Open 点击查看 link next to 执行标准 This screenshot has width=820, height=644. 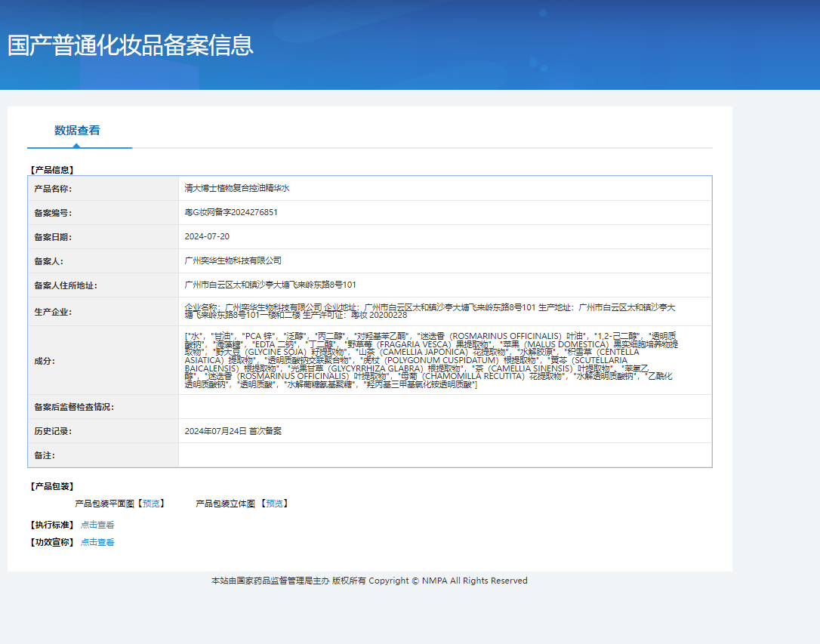(97, 525)
